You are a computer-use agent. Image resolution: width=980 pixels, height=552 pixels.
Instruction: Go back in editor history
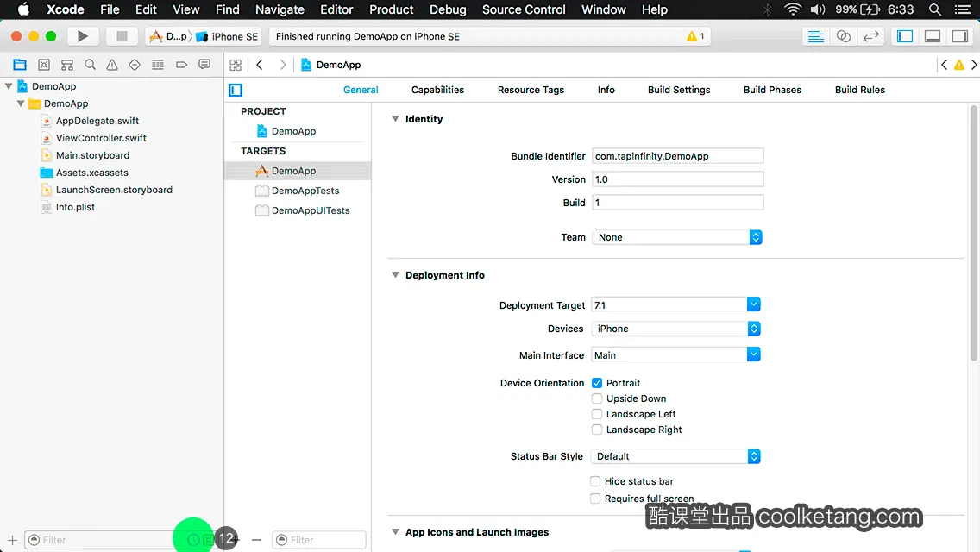pyautogui.click(x=260, y=65)
